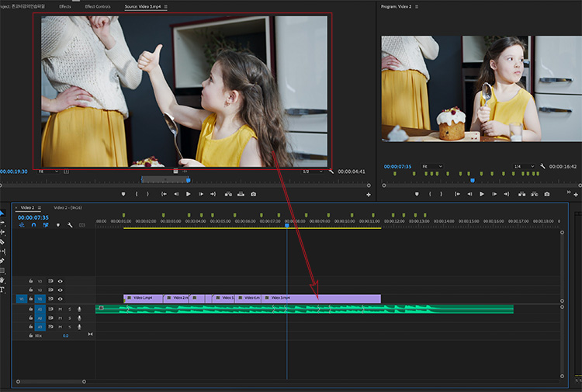Click Mark In brace in Source monitor
This screenshot has width=582, height=392.
[x=137, y=194]
